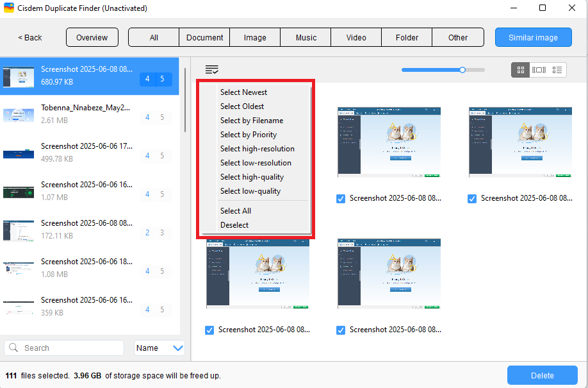Switch to detailed list view

pos(557,70)
